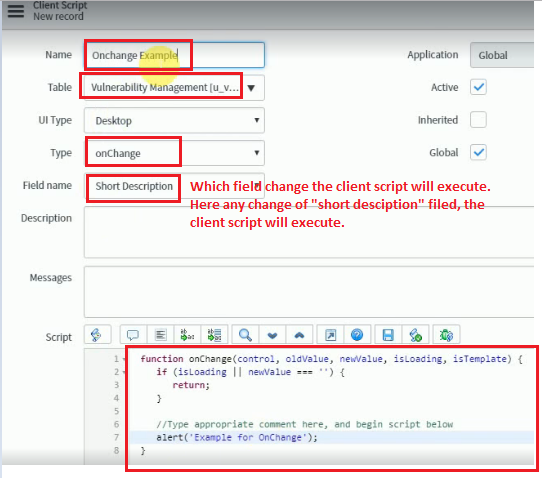Screen dimensions: 542x478
Task: Click the Find Next down-chevron icon
Action: 272,335
